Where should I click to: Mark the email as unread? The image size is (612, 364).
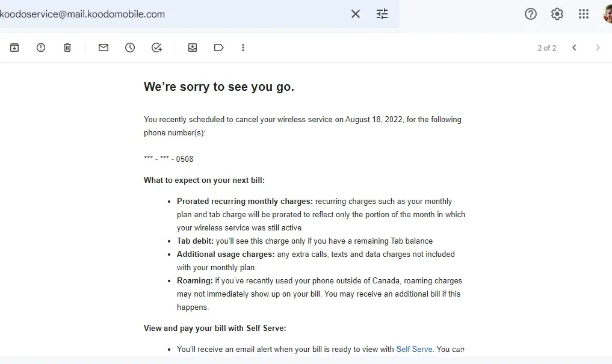(104, 48)
